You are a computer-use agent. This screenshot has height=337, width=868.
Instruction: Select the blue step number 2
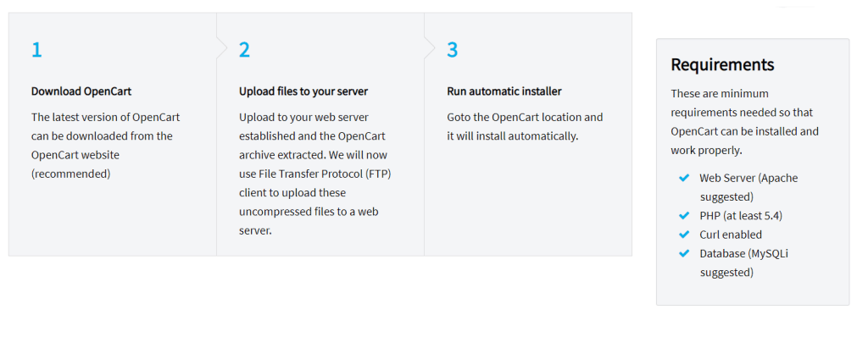tap(244, 50)
